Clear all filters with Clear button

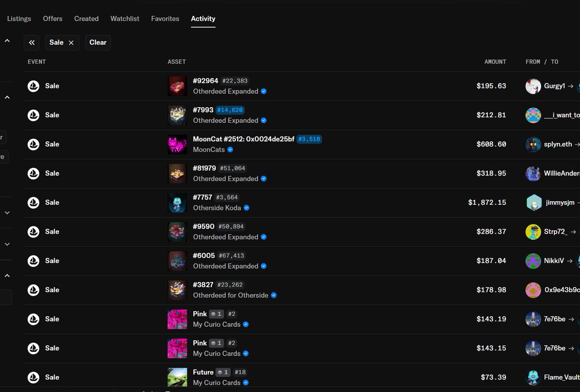pos(98,42)
